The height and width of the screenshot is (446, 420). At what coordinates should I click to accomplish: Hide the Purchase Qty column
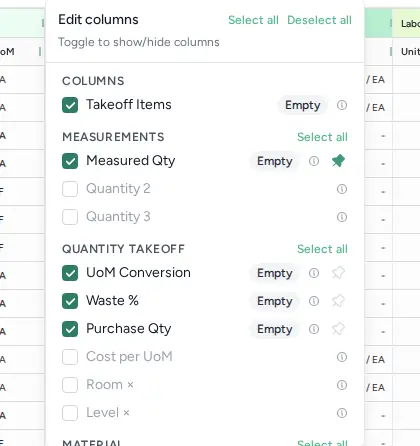pos(70,329)
